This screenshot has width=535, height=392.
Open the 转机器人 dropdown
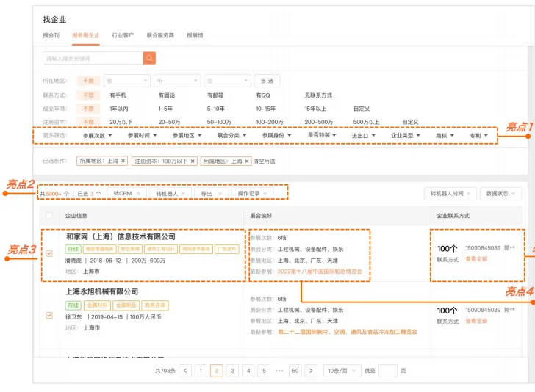(170, 193)
